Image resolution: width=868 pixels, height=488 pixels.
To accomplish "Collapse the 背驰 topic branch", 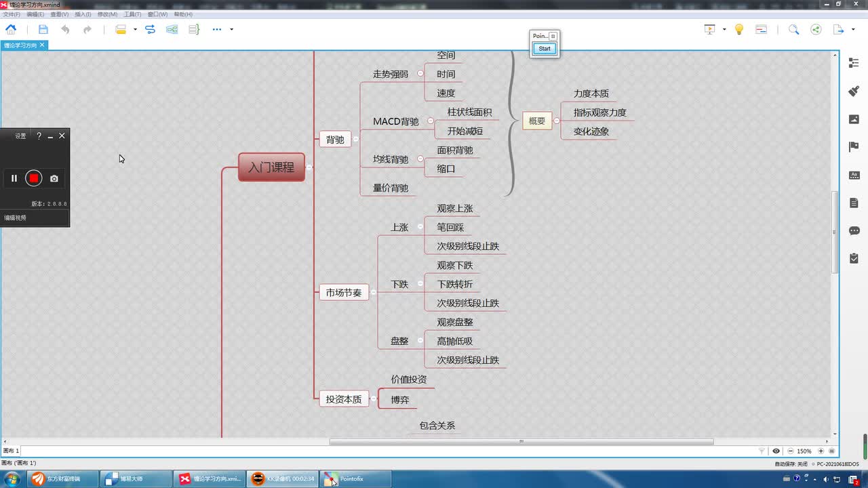I will coord(355,140).
